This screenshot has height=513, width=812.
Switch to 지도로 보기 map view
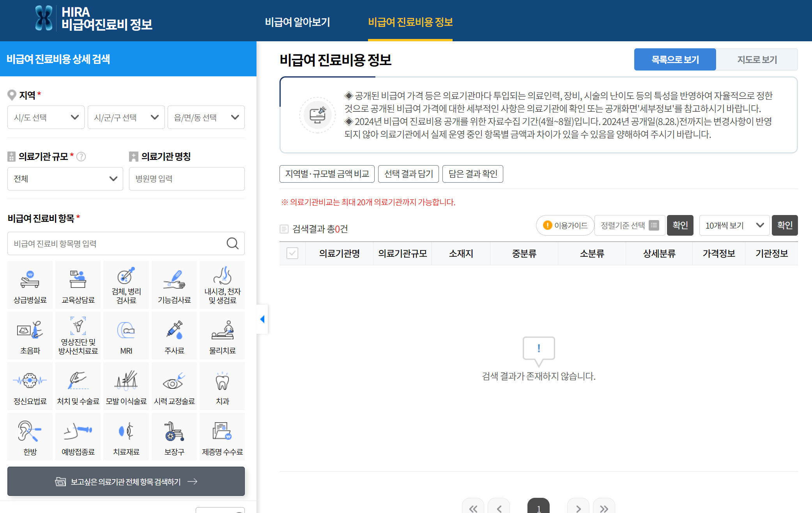pos(757,60)
